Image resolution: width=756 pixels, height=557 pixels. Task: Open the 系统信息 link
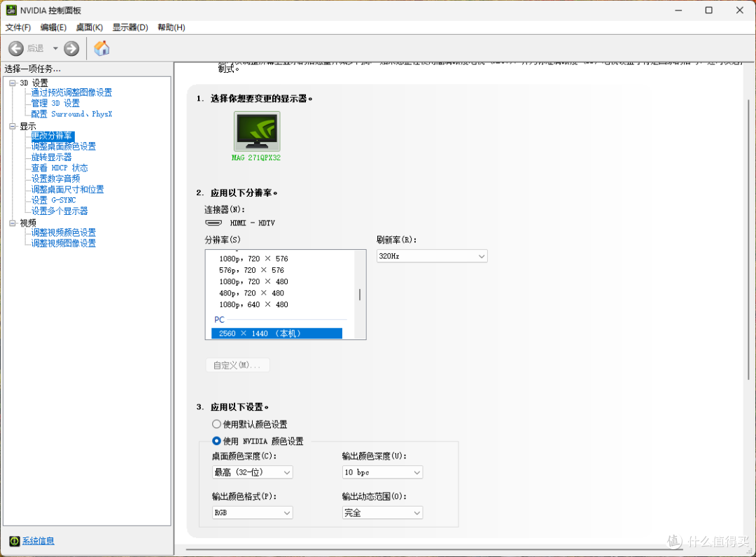pos(38,541)
